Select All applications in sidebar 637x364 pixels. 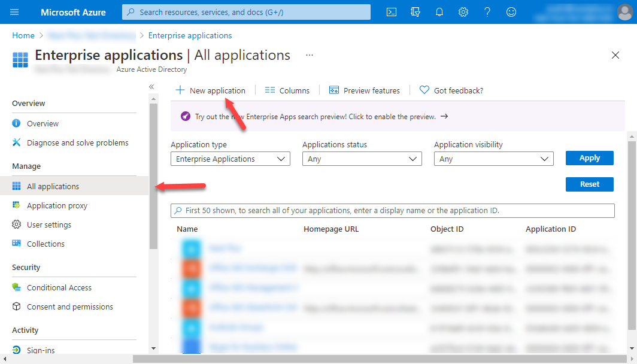click(x=74, y=186)
